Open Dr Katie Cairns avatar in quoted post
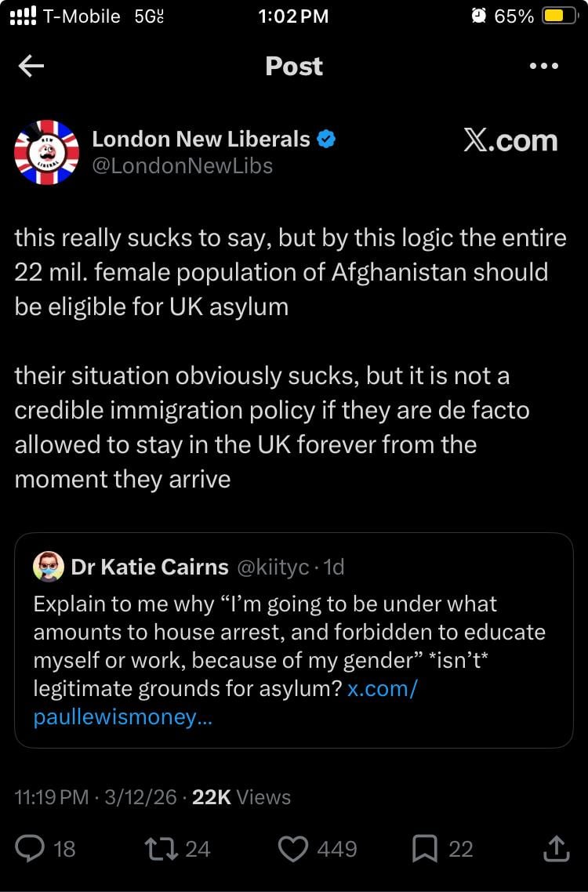The width and height of the screenshot is (588, 892). (x=49, y=567)
